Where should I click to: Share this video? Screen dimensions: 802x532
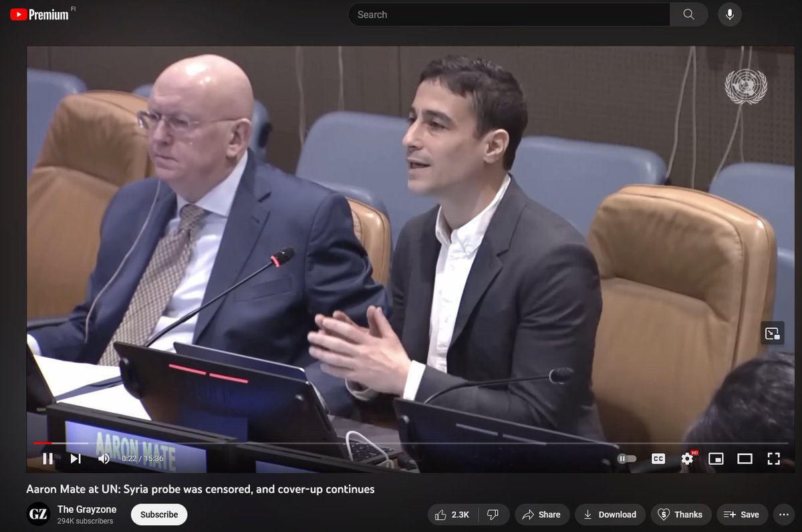click(541, 515)
